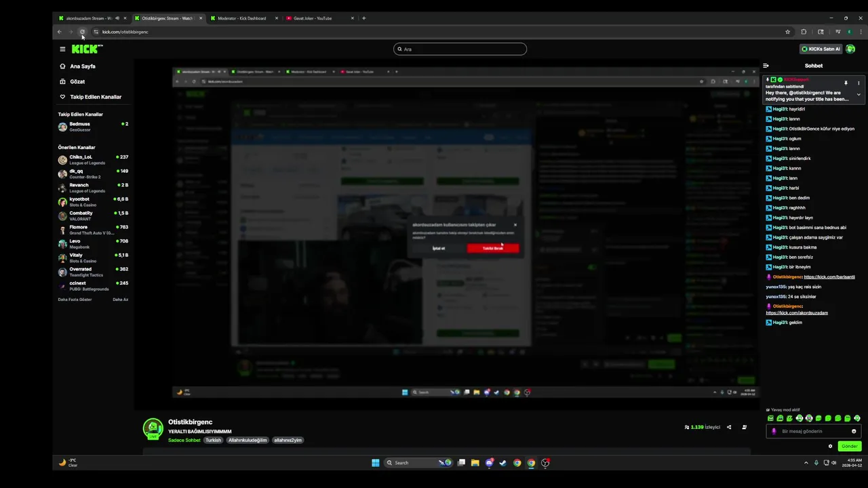Open the Kick hamburger sidebar menu
Screen dimensions: 868x488
(62, 49)
